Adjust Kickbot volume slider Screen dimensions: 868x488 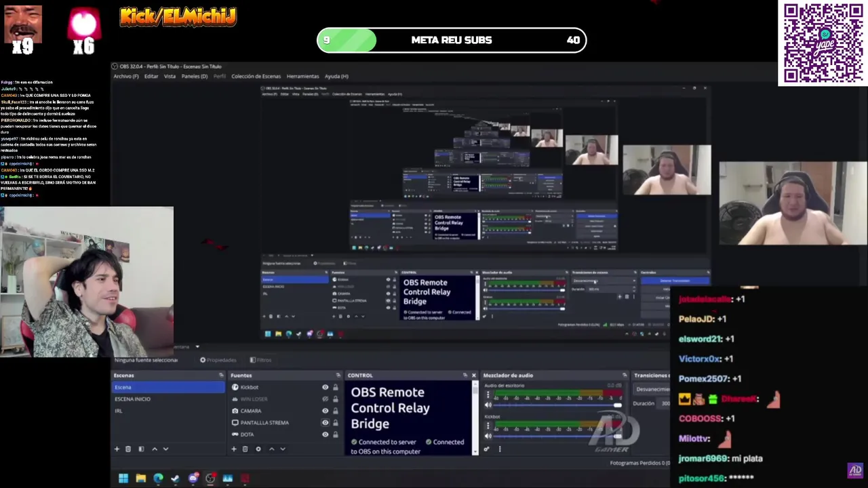[x=557, y=436]
